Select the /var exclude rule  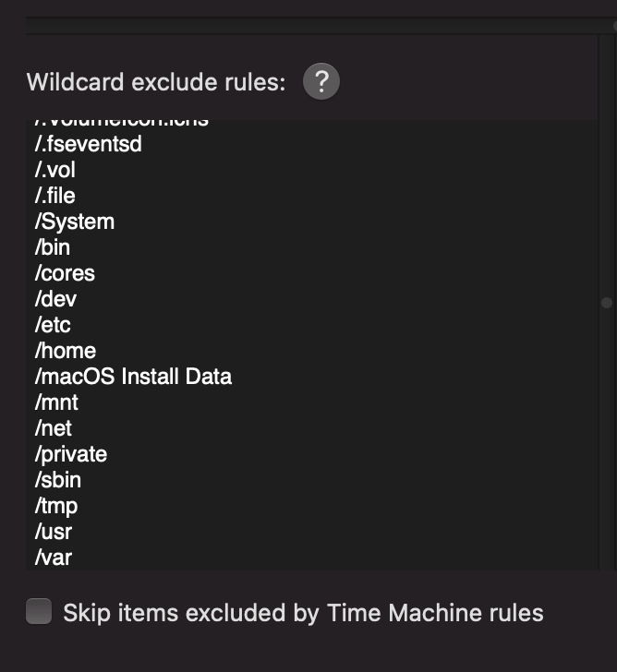(x=54, y=558)
